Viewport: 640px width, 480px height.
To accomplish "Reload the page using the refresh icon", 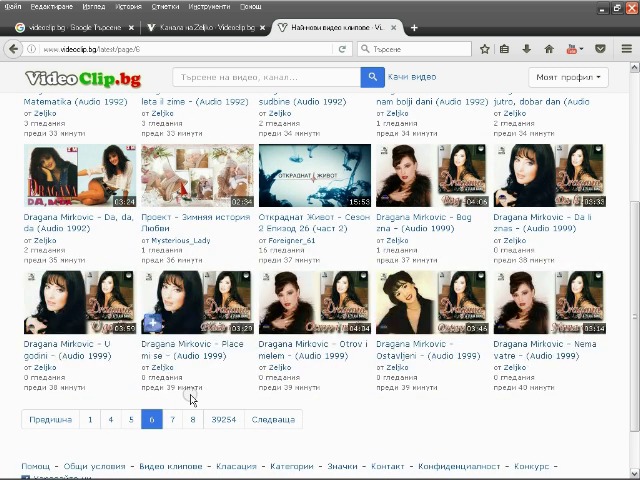I will coord(343,48).
